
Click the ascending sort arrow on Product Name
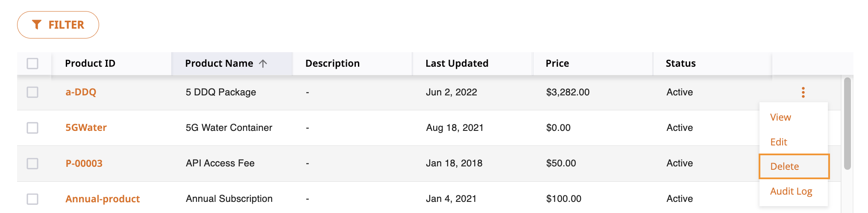click(x=263, y=63)
